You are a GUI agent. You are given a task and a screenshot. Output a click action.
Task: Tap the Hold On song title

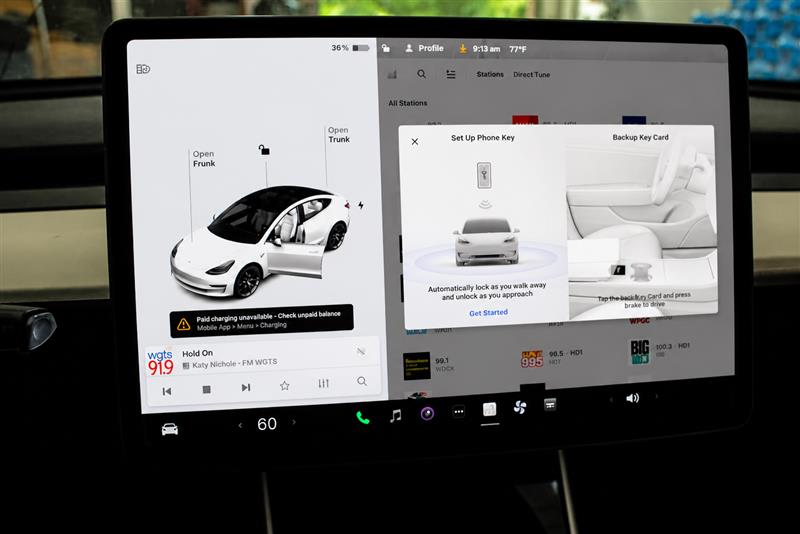(197, 353)
